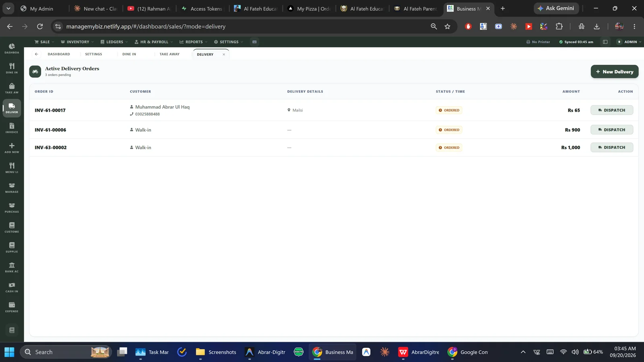Open Expense sidebar icon
The height and width of the screenshot is (362, 644).
click(x=12, y=307)
